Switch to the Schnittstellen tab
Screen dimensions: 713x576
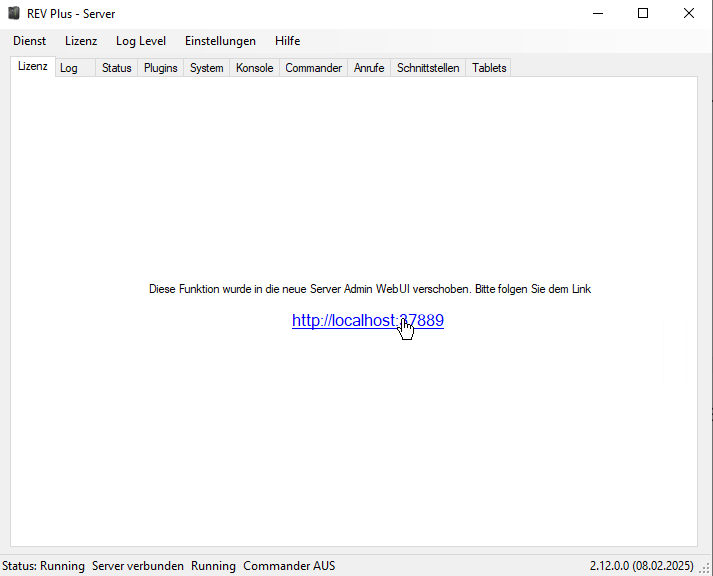[x=428, y=68]
